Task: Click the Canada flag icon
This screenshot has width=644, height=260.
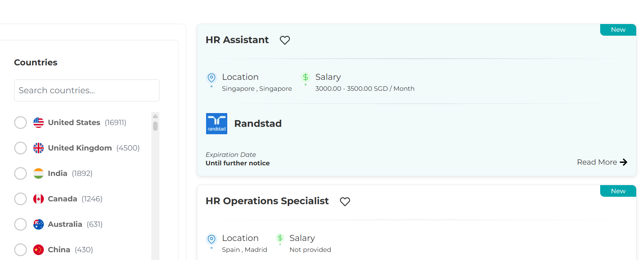Action: click(39, 199)
